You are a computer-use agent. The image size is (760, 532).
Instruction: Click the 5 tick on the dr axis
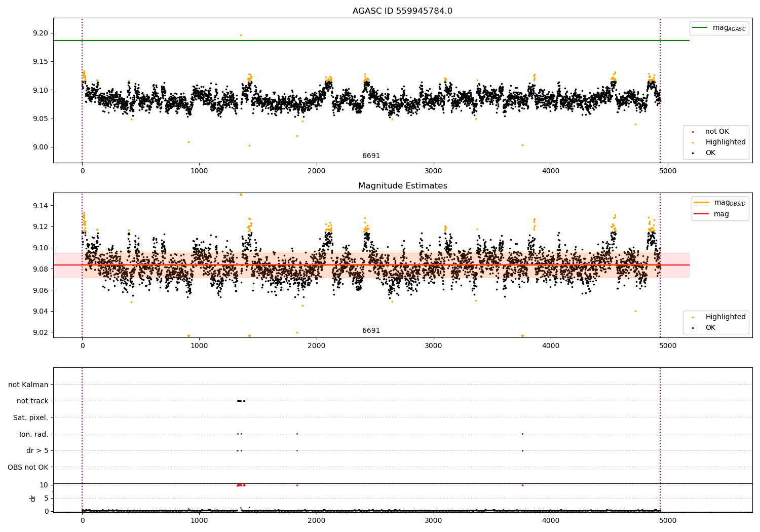click(x=46, y=498)
